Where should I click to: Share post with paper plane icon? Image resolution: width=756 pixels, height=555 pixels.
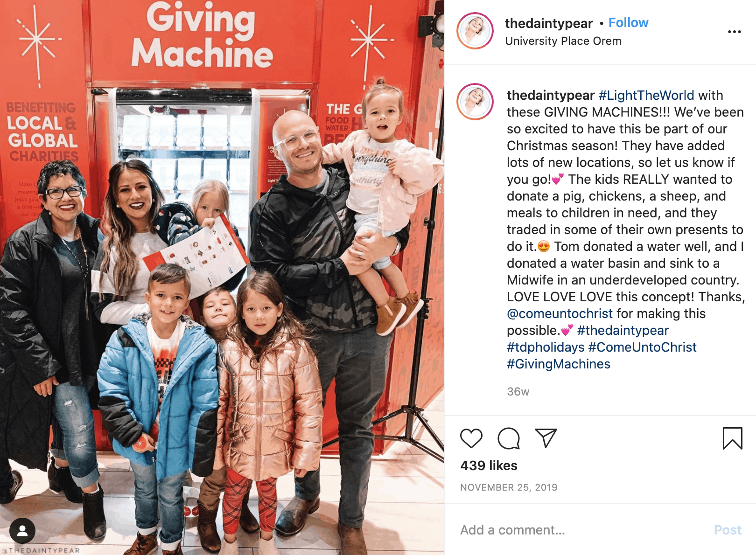coord(546,438)
